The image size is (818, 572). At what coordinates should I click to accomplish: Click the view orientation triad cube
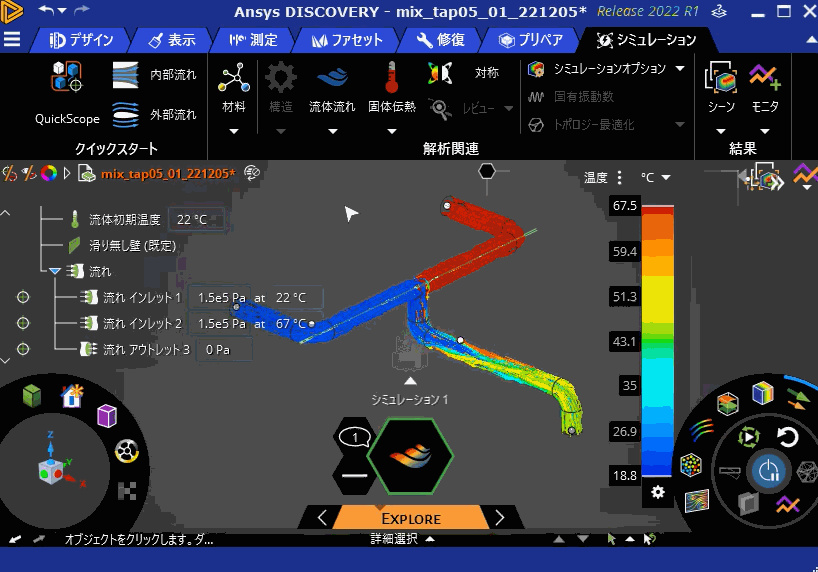(x=51, y=470)
